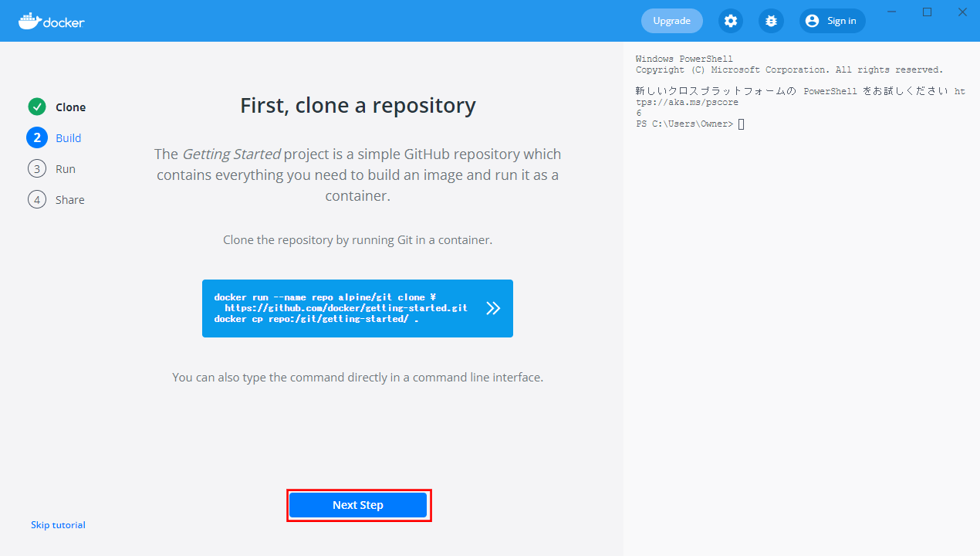Click the Next Step button
Image resolution: width=980 pixels, height=556 pixels.
[x=358, y=505]
